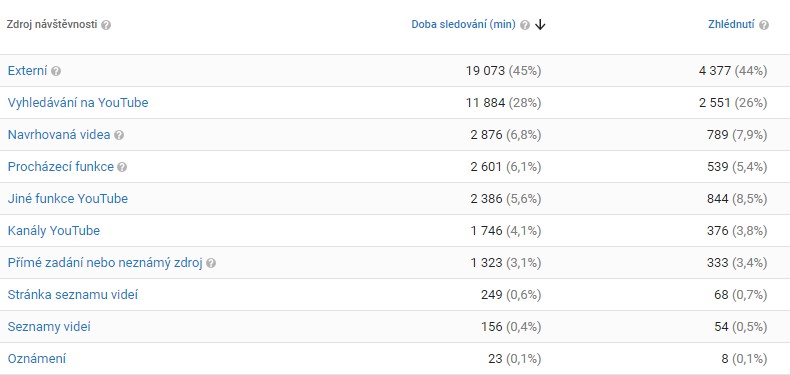The image size is (790, 375).
Task: Open Seznamy videí traffic source
Action: (49, 327)
